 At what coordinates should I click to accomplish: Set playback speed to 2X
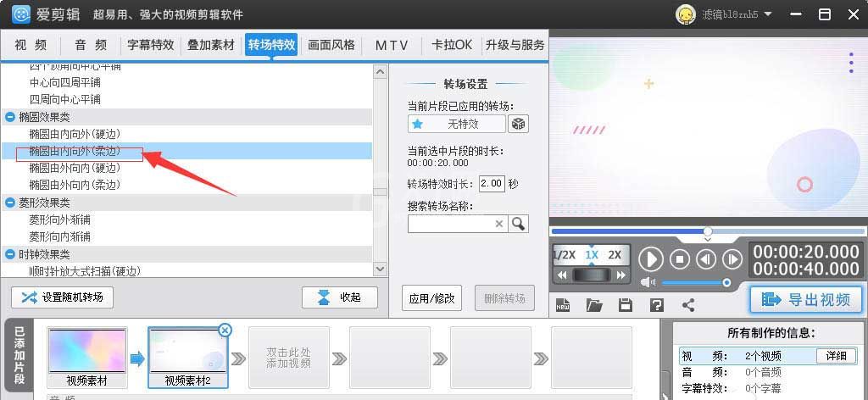[615, 255]
